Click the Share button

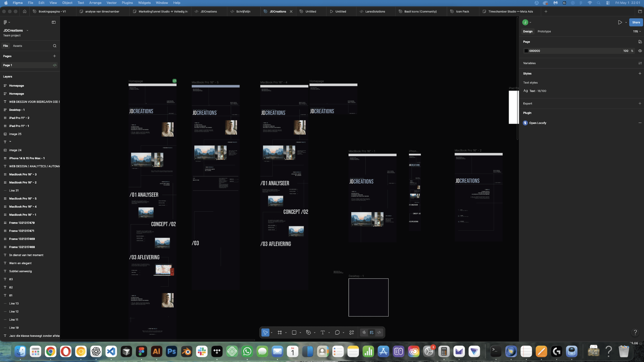[x=636, y=22]
